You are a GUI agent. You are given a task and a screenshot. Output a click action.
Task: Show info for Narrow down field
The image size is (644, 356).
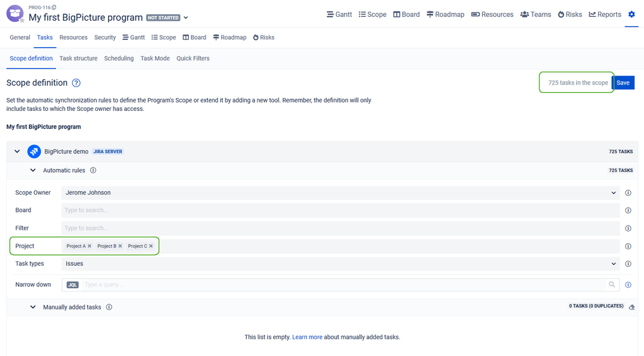pos(628,284)
